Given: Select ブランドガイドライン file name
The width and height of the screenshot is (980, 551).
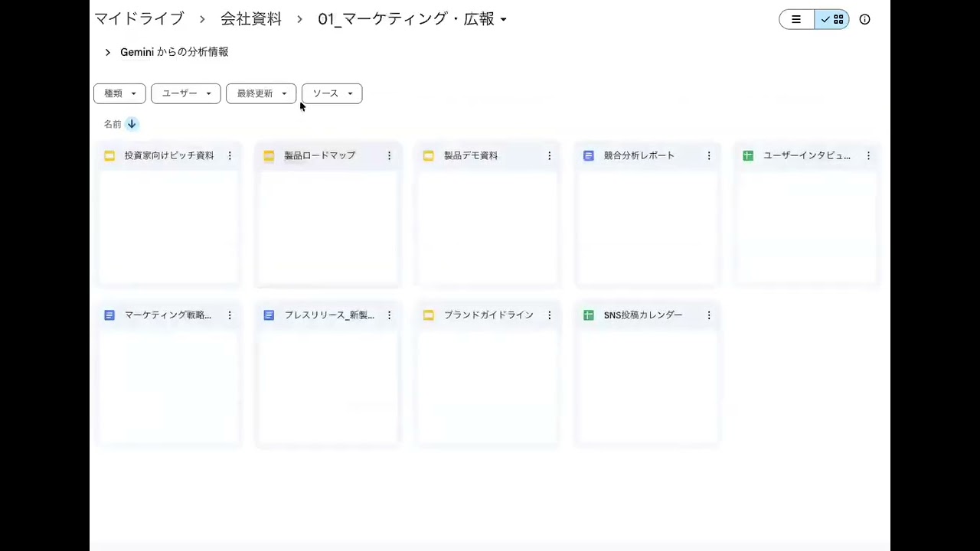Looking at the screenshot, I should pos(489,315).
